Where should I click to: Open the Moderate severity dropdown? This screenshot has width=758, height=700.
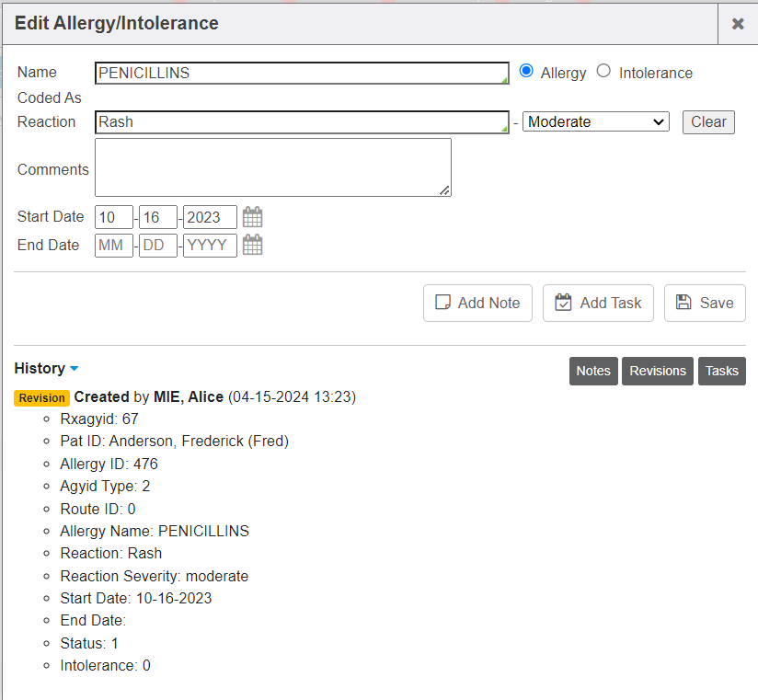[x=595, y=121]
